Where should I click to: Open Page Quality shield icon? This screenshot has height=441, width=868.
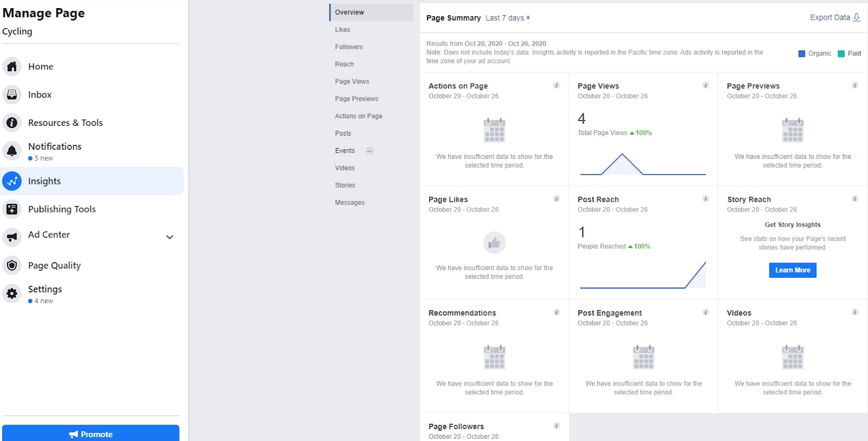(12, 265)
